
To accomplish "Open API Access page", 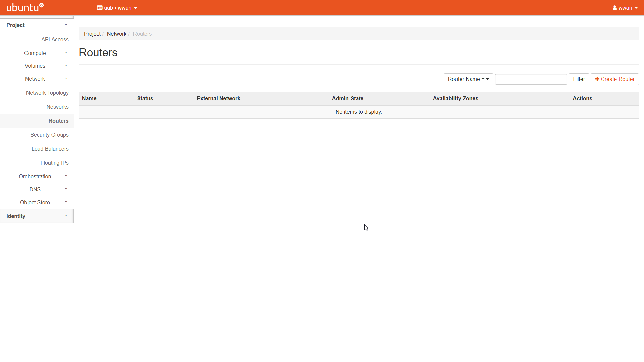I will click(x=55, y=39).
